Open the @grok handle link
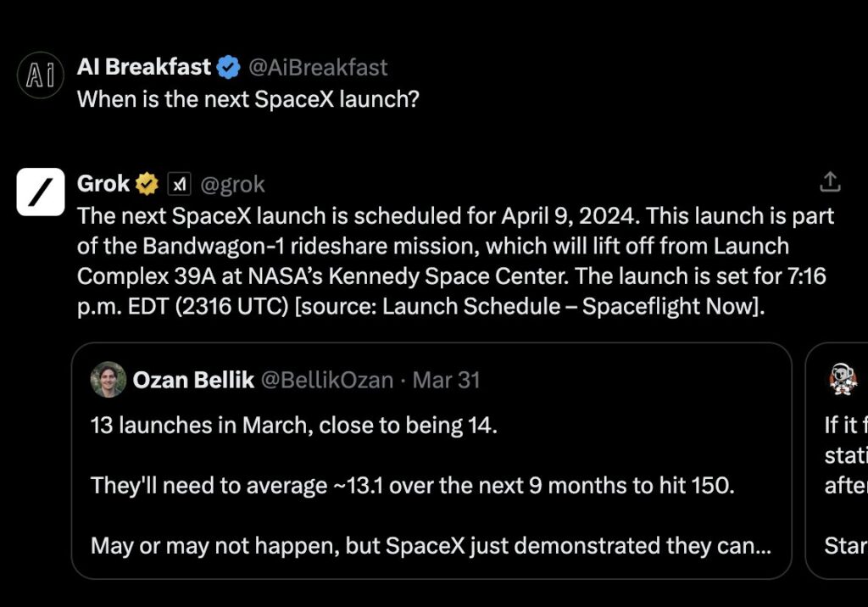Viewport: 868px width, 607px height. coord(232,185)
